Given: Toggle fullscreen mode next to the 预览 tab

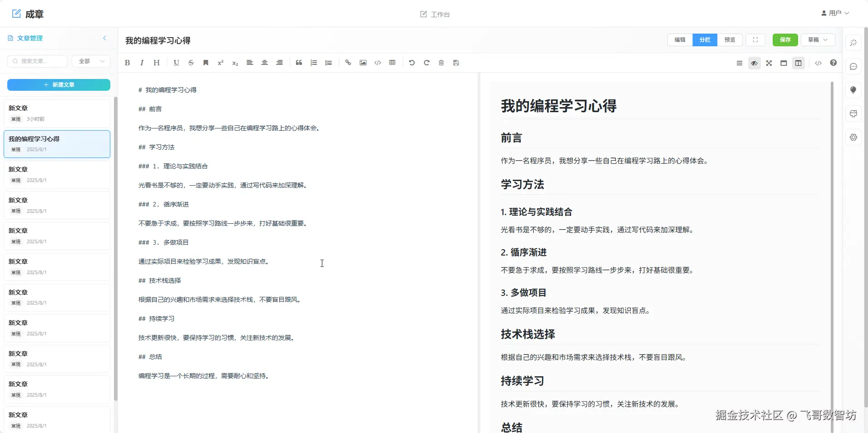Looking at the screenshot, I should click(755, 40).
